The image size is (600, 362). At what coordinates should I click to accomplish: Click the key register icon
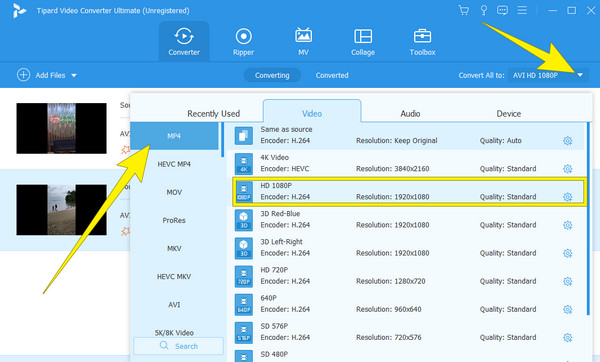click(484, 10)
